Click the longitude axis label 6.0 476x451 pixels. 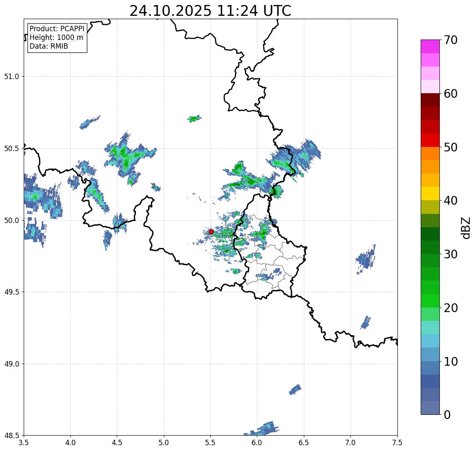point(257,443)
